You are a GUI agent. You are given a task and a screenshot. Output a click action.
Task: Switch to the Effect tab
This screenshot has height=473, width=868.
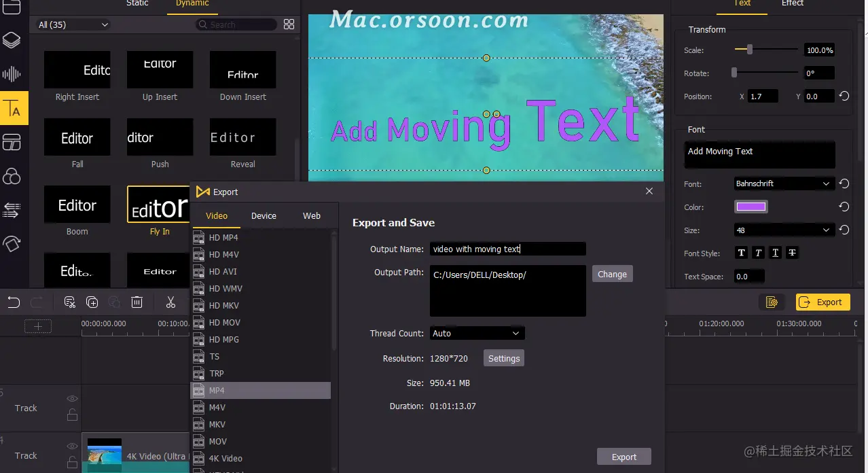click(x=792, y=3)
